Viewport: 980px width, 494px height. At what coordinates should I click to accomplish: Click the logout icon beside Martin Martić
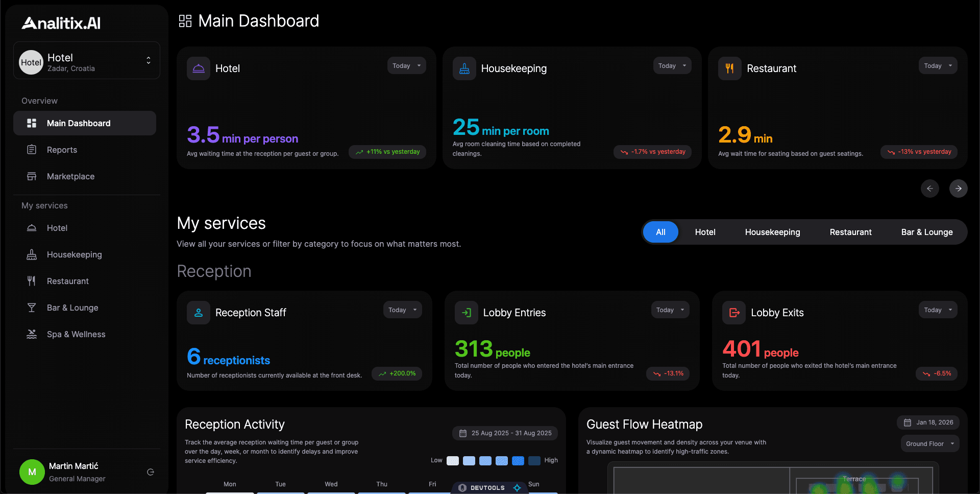[151, 472]
